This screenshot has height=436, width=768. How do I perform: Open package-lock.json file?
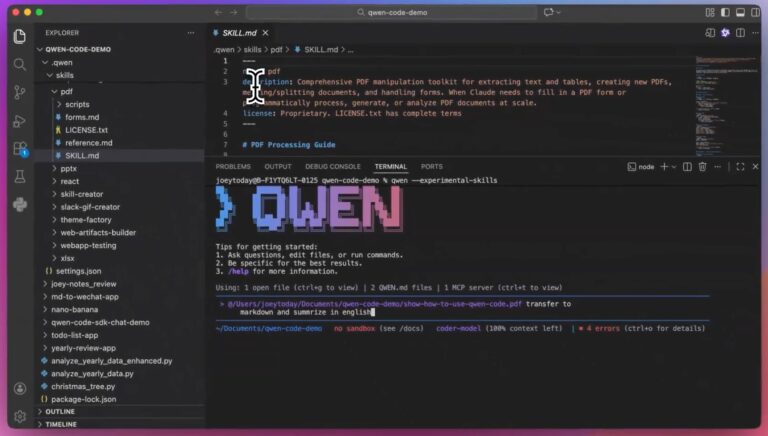coord(83,399)
